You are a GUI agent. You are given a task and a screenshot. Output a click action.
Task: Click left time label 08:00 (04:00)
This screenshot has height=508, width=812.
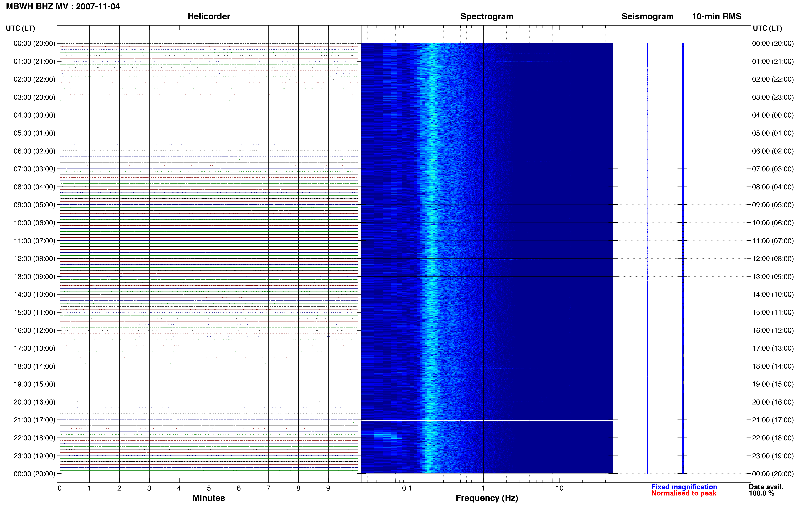click(34, 187)
